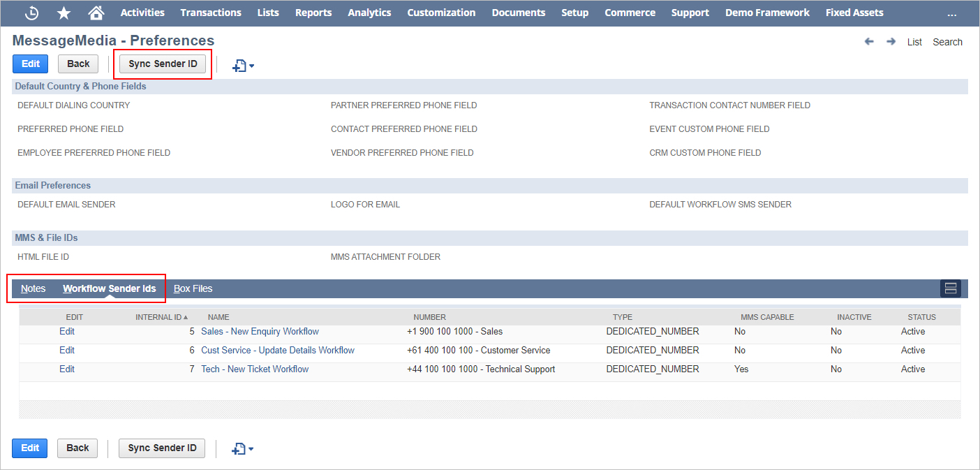Open the Analytics menu

370,13
